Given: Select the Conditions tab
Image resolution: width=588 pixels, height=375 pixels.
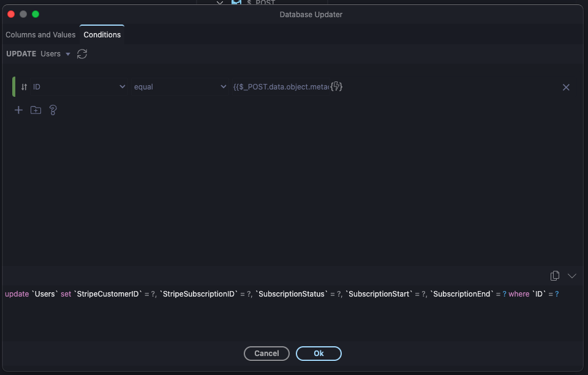Looking at the screenshot, I should (x=102, y=35).
